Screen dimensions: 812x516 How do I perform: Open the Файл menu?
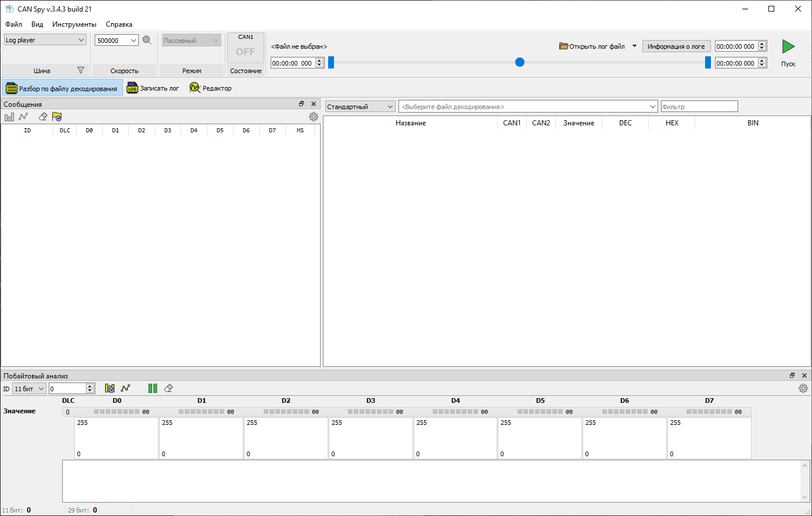coord(14,24)
